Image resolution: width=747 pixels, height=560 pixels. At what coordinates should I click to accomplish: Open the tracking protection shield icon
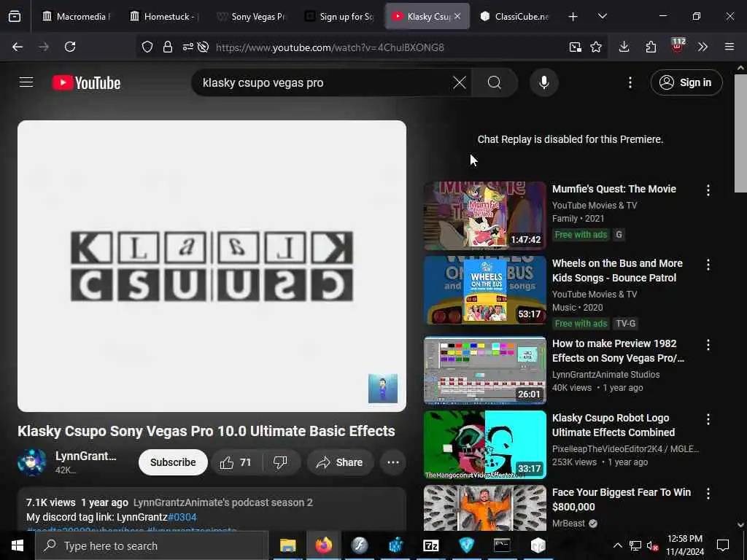click(147, 47)
